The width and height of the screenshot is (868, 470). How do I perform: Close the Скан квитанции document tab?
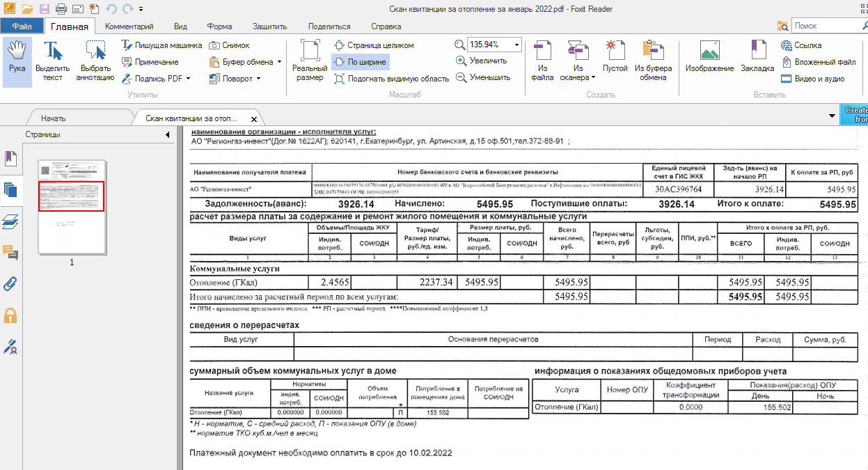tap(254, 119)
